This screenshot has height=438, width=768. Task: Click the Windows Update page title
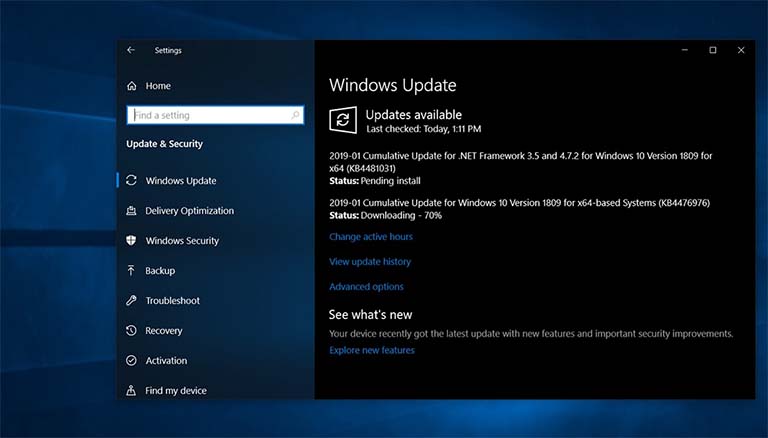pyautogui.click(x=392, y=85)
